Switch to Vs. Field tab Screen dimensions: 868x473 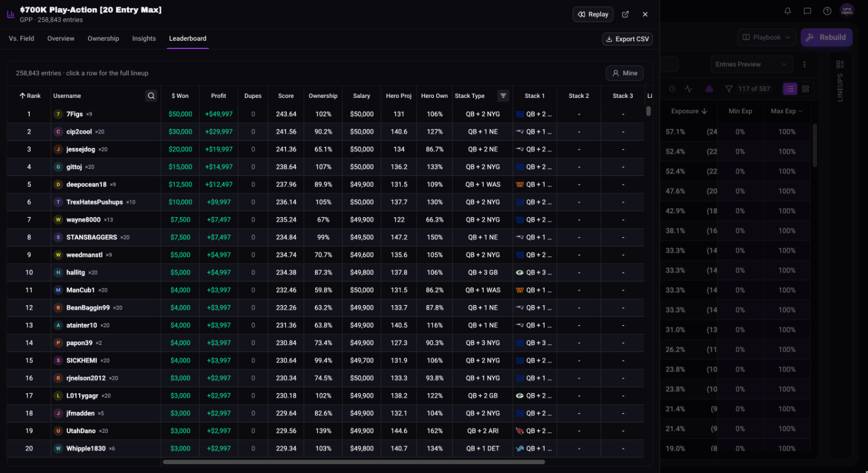pyautogui.click(x=22, y=38)
